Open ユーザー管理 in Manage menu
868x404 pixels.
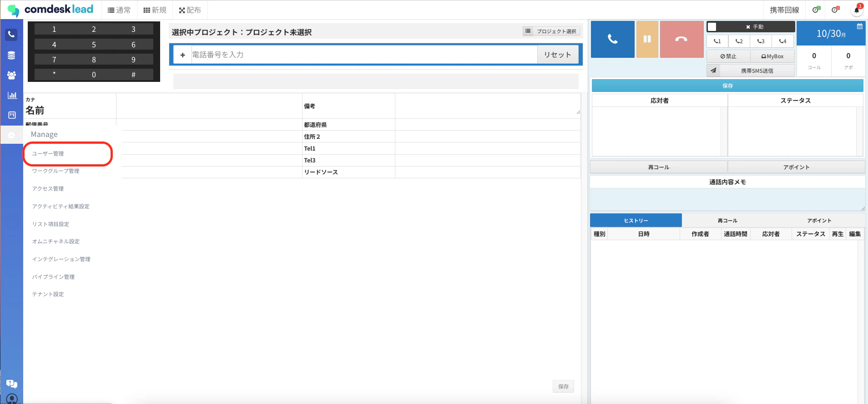pyautogui.click(x=48, y=154)
